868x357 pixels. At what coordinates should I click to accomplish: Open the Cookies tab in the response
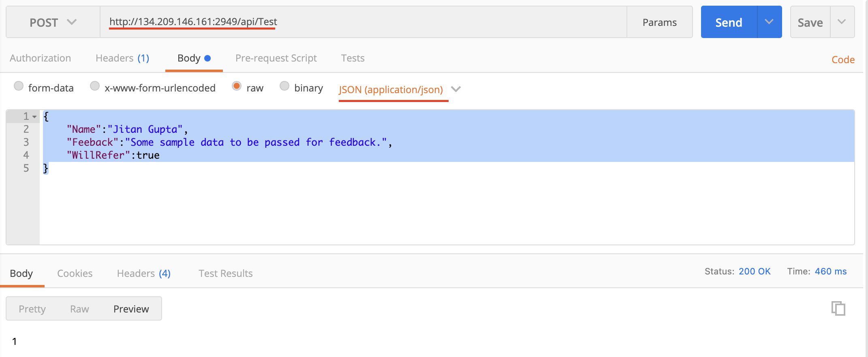75,273
